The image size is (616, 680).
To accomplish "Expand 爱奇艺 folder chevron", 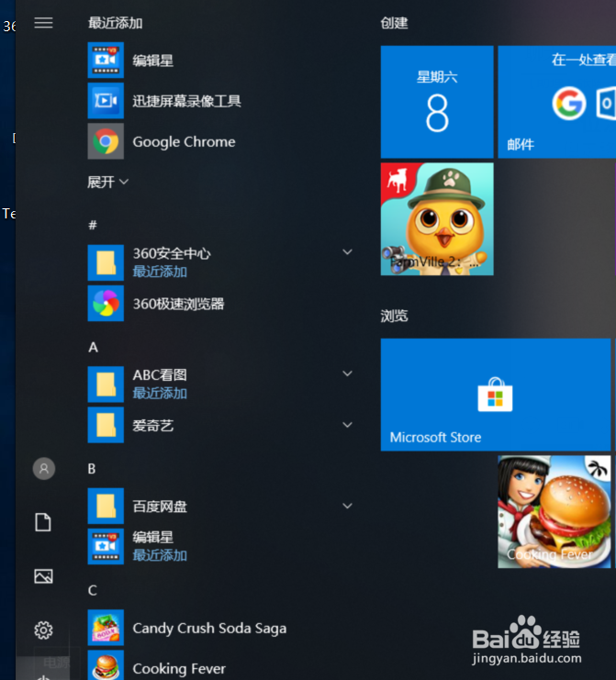I will [x=347, y=425].
